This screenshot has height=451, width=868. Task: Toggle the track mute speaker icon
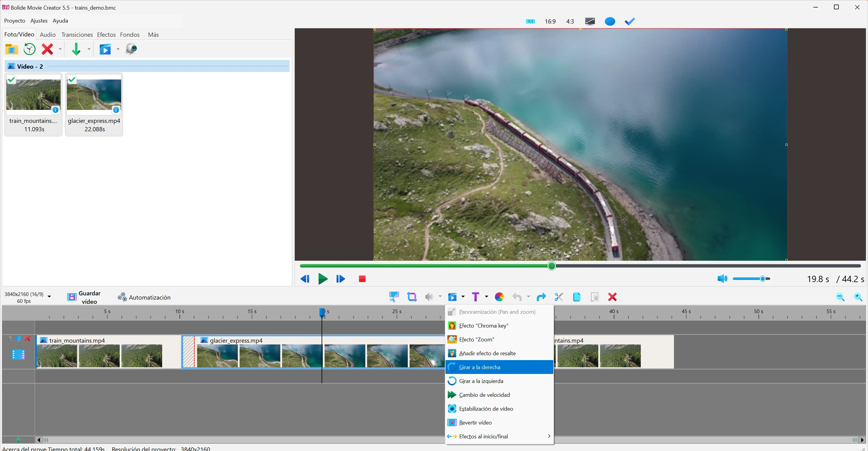click(x=9, y=339)
